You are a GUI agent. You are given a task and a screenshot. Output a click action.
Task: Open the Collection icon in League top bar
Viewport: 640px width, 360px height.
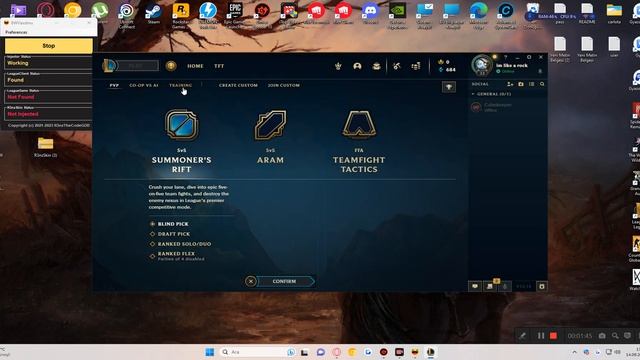click(x=376, y=66)
